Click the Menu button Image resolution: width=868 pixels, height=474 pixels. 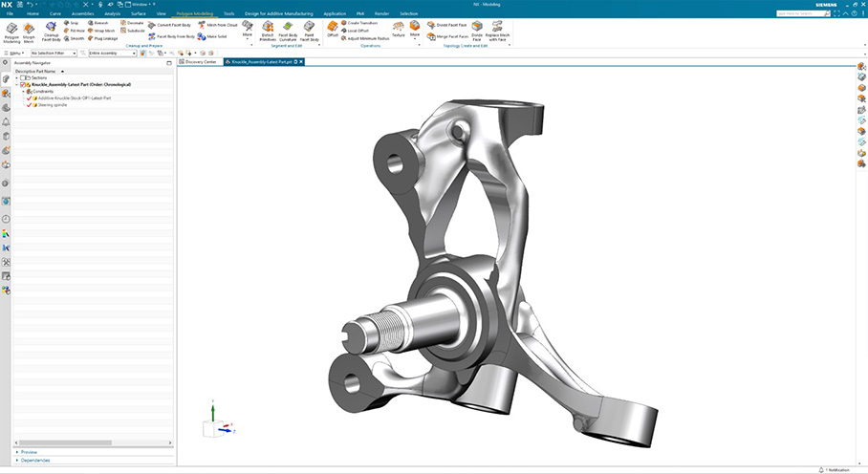15,54
